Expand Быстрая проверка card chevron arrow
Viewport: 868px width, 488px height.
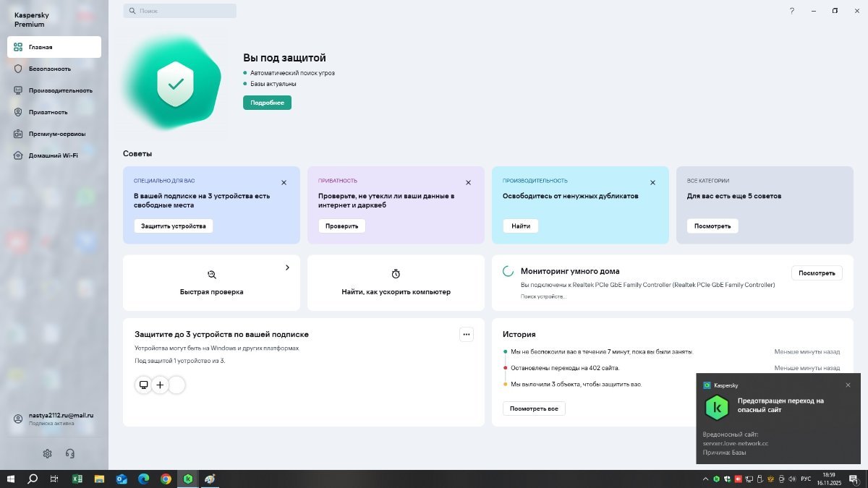(287, 267)
